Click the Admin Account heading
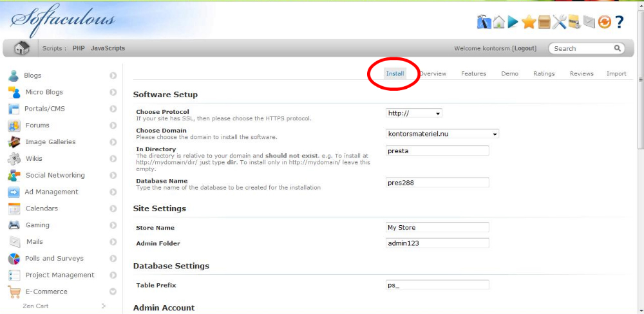This screenshot has width=644, height=314. click(x=164, y=308)
